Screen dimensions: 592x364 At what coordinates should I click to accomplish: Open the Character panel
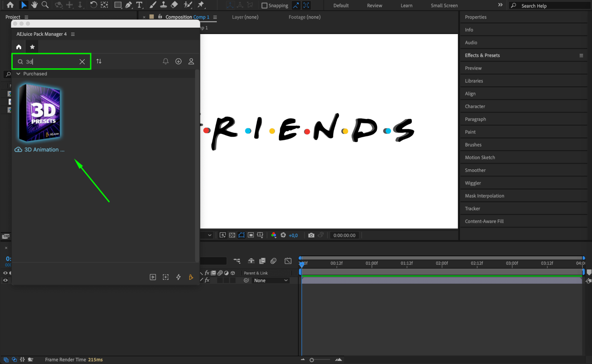(x=475, y=106)
